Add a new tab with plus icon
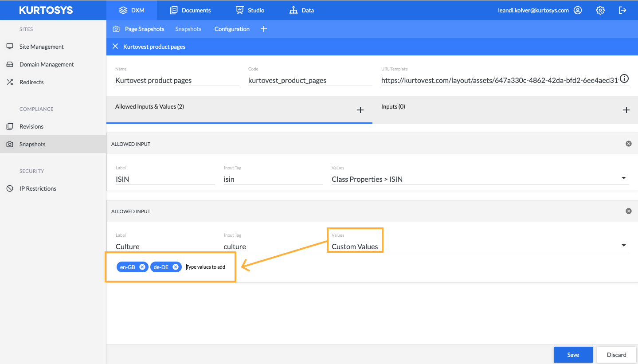This screenshot has height=364, width=638. (x=263, y=29)
